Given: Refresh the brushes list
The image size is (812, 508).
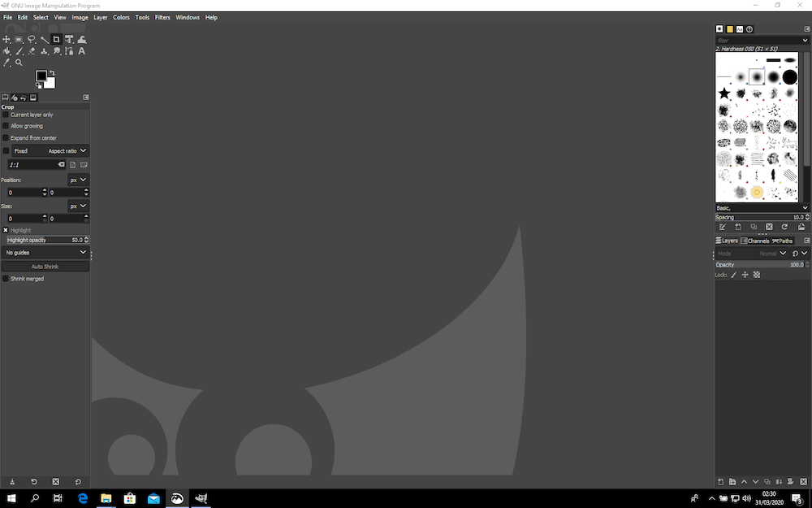Looking at the screenshot, I should 784,227.
